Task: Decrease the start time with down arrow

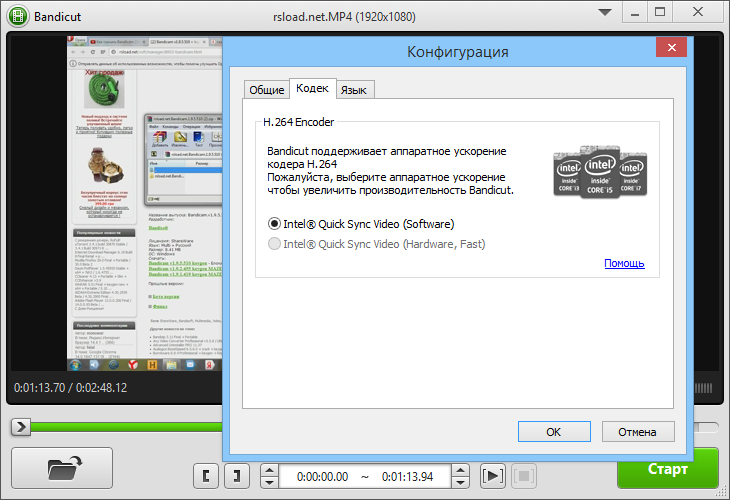Action: tap(269, 482)
